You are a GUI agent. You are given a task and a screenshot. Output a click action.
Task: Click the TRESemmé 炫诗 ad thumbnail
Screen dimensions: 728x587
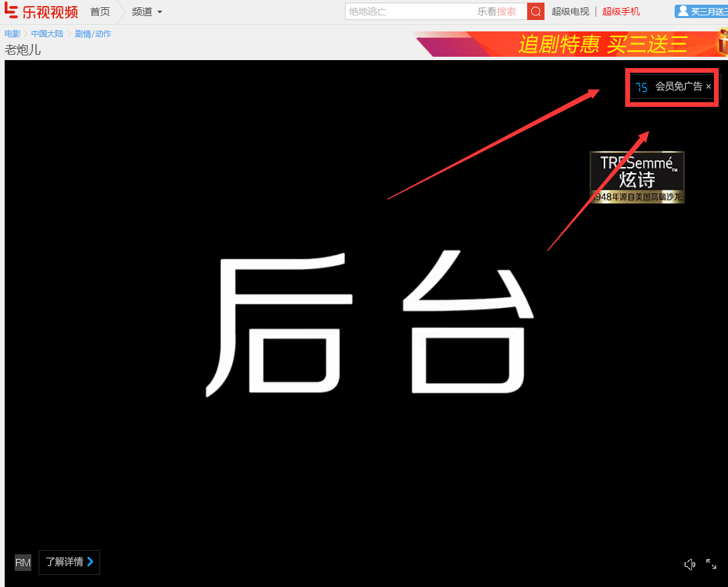[637, 176]
